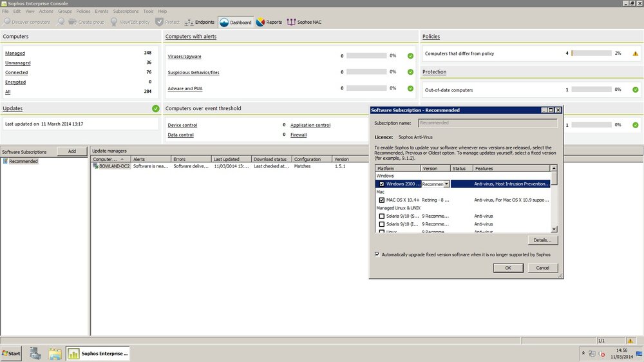
Task: Open the Windows version dropdown in dialog
Action: click(x=446, y=184)
